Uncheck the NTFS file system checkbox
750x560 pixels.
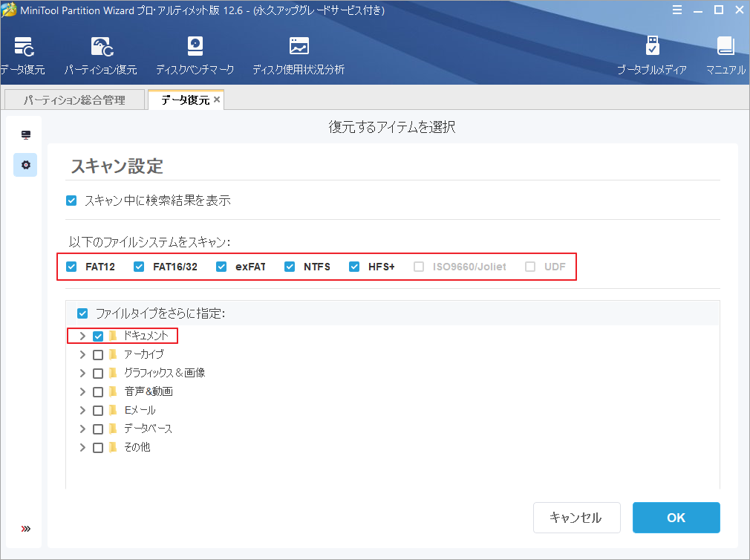tap(290, 266)
